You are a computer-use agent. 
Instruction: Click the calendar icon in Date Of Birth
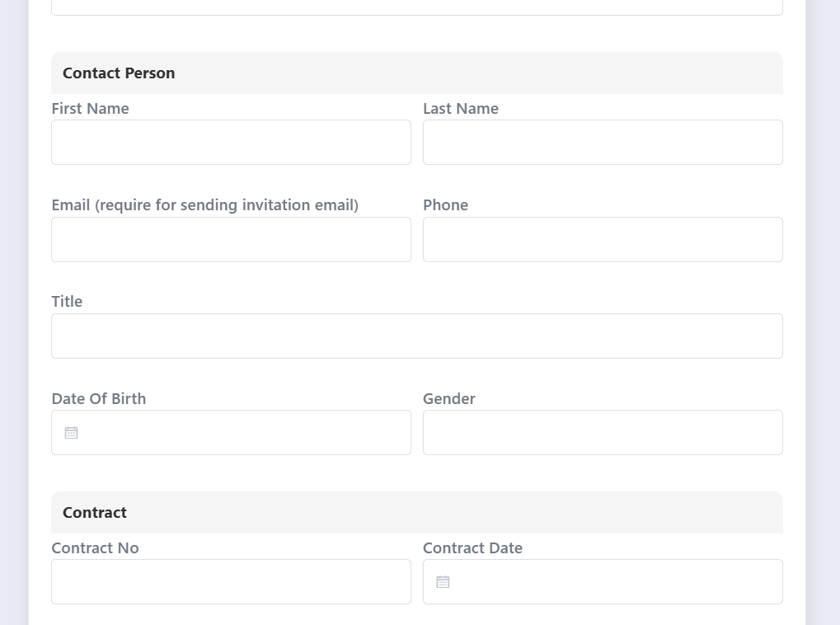coord(72,433)
